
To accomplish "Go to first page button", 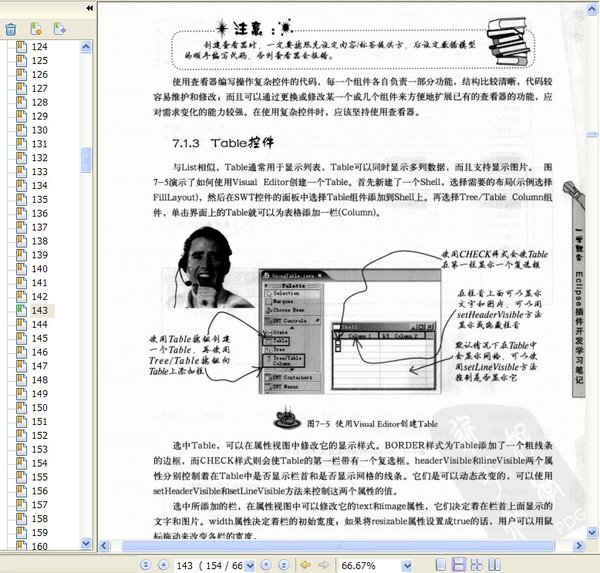I will [x=145, y=565].
